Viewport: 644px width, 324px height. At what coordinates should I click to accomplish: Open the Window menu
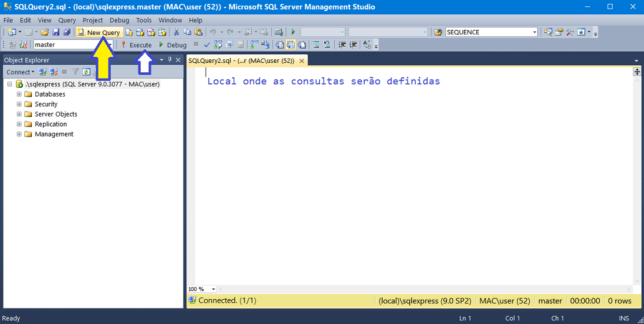(170, 20)
